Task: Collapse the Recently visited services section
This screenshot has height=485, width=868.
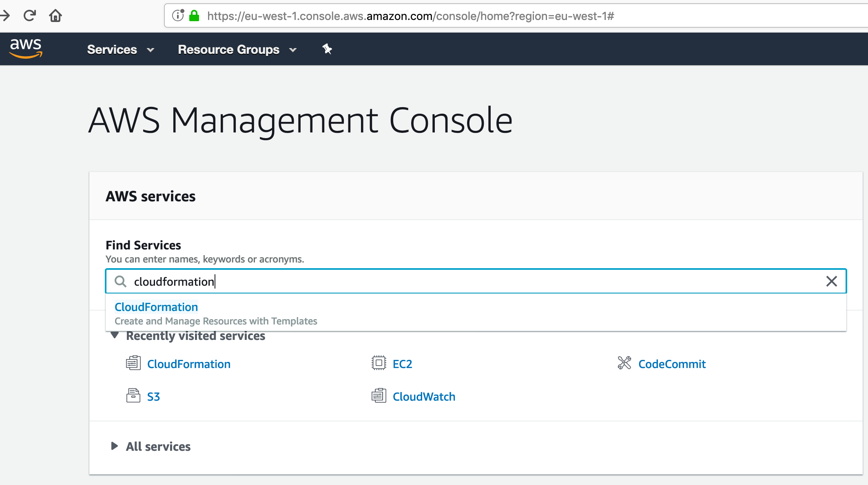Action: (115, 335)
